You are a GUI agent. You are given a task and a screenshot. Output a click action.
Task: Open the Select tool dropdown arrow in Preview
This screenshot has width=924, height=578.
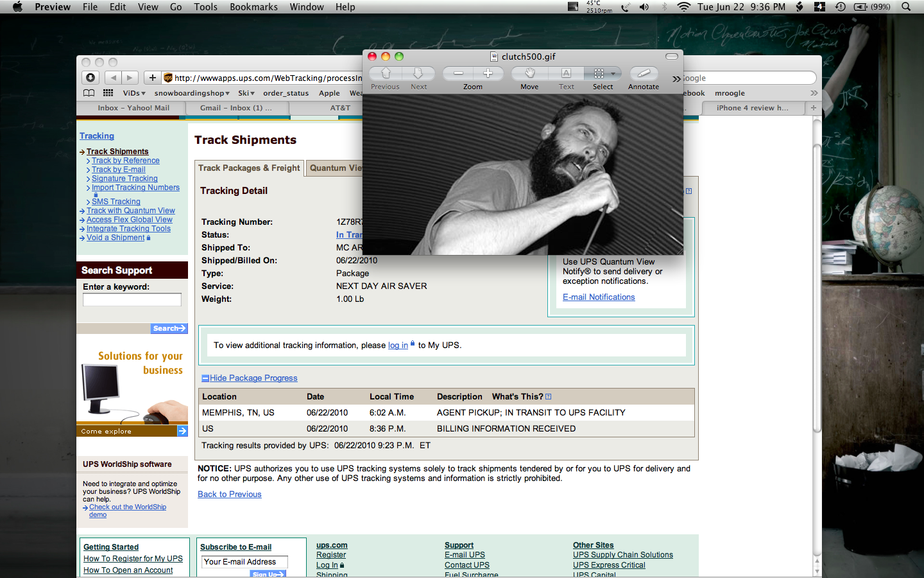[614, 74]
